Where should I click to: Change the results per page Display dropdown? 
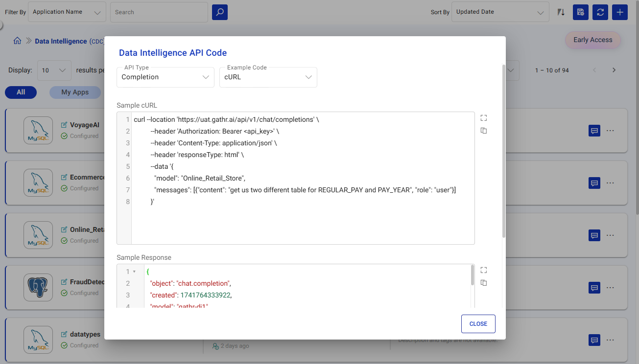54,70
